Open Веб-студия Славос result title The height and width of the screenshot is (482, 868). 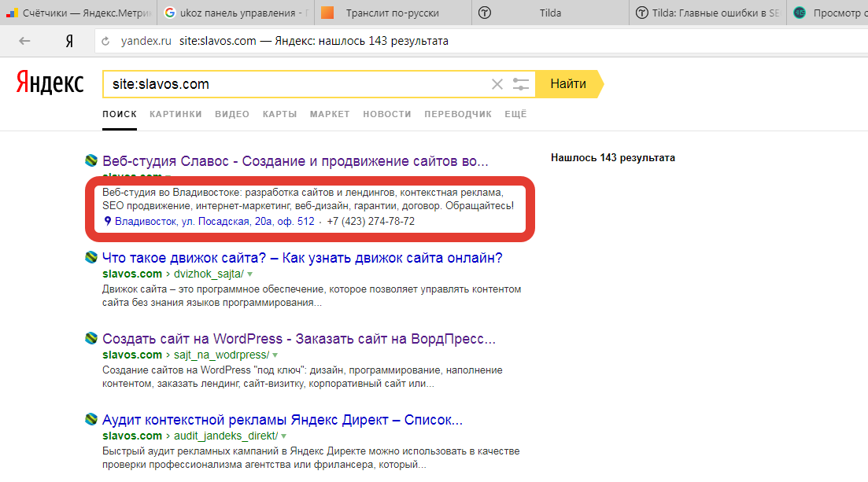point(295,161)
